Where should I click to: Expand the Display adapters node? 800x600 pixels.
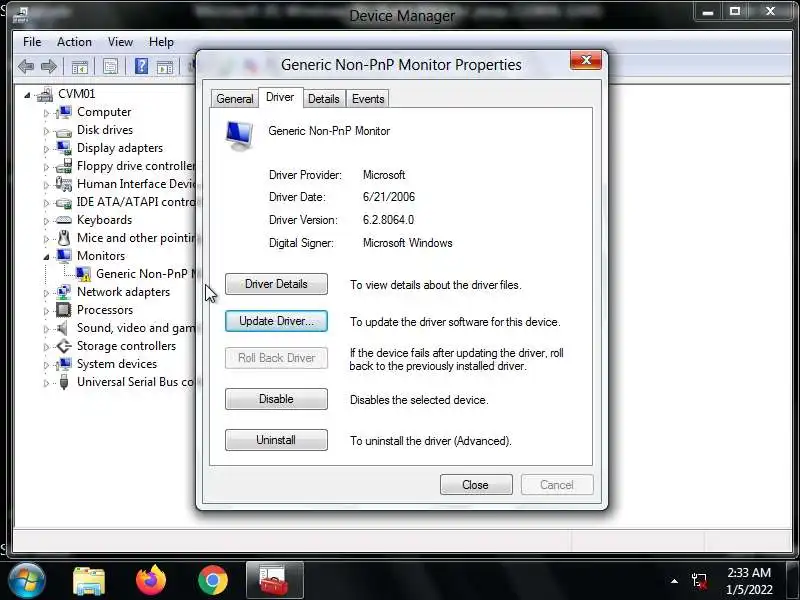pyautogui.click(x=46, y=149)
